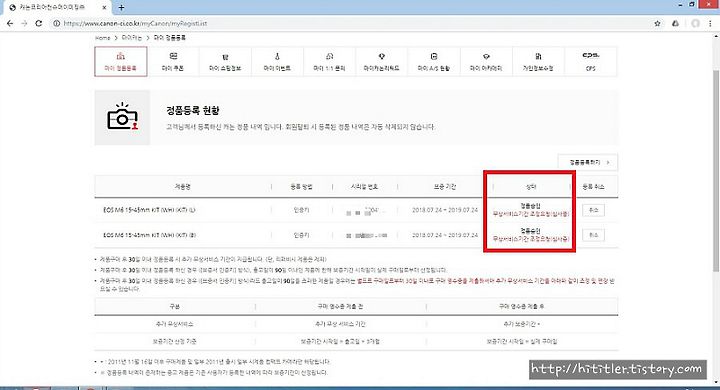Viewport: 720px width, 390px height.
Task: Click the 구매 영수증 제출 전 header
Action: [340, 306]
